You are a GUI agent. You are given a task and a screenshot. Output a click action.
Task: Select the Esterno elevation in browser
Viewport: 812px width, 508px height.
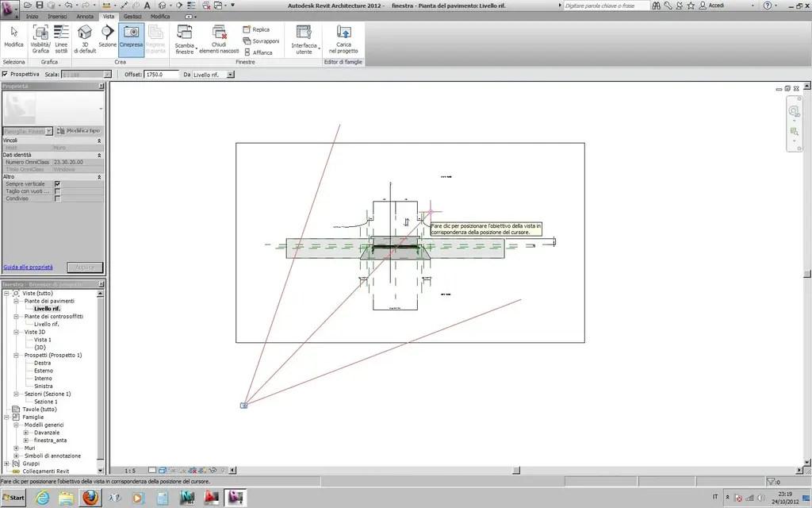point(44,371)
